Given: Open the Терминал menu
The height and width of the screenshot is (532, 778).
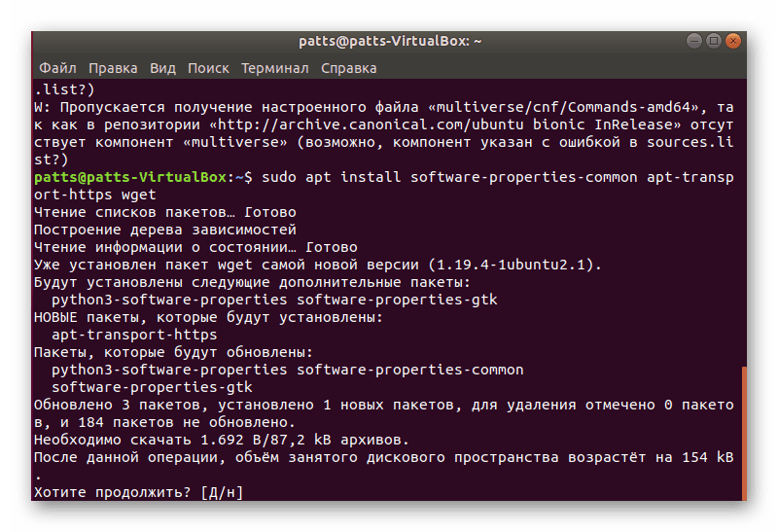Looking at the screenshot, I should point(275,68).
